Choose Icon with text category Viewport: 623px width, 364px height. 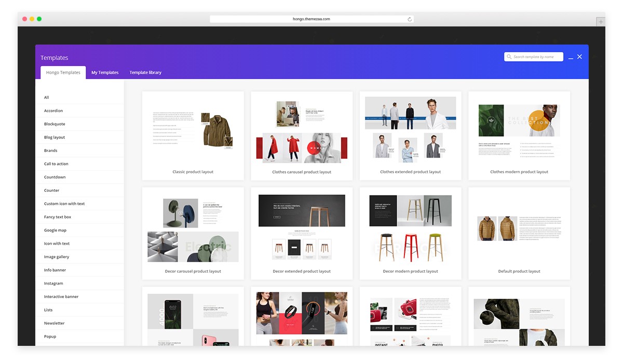[x=79, y=244]
